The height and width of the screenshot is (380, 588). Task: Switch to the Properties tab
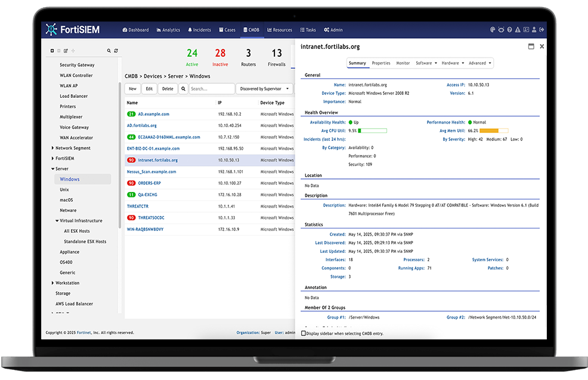[x=381, y=63]
